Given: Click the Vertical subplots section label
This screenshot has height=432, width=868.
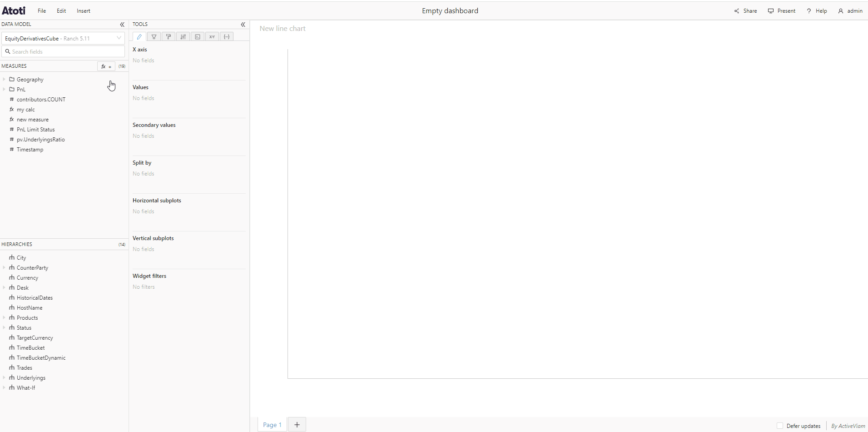Looking at the screenshot, I should [153, 238].
